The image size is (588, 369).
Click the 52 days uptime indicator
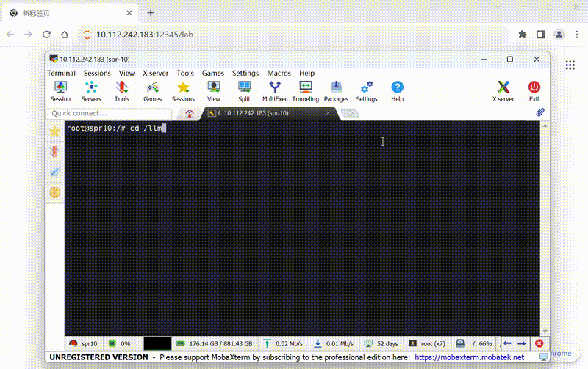click(381, 343)
